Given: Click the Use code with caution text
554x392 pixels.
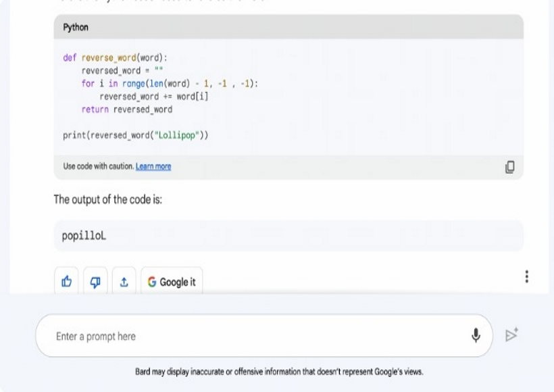Looking at the screenshot, I should [x=98, y=167].
